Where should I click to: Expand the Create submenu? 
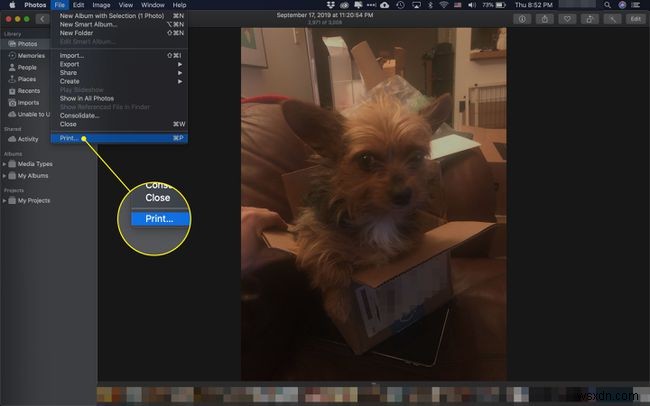pyautogui.click(x=119, y=81)
